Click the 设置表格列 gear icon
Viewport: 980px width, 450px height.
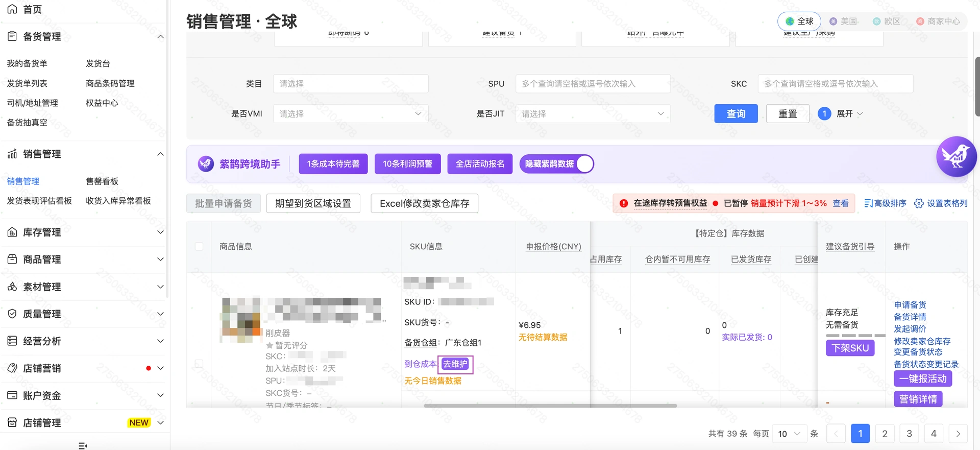point(919,203)
